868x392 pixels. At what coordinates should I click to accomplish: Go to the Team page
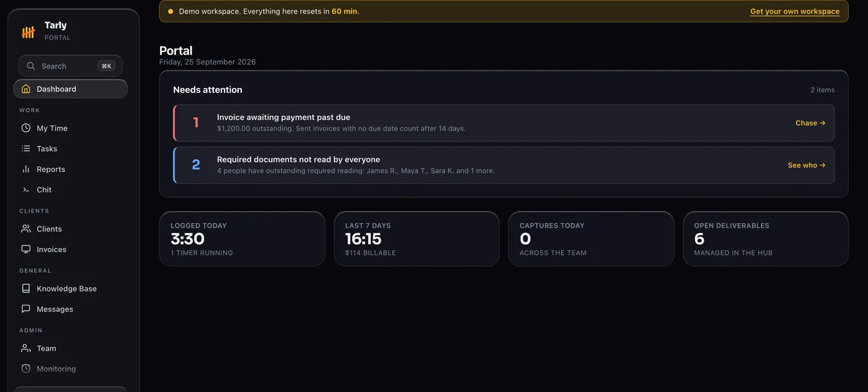click(71, 348)
